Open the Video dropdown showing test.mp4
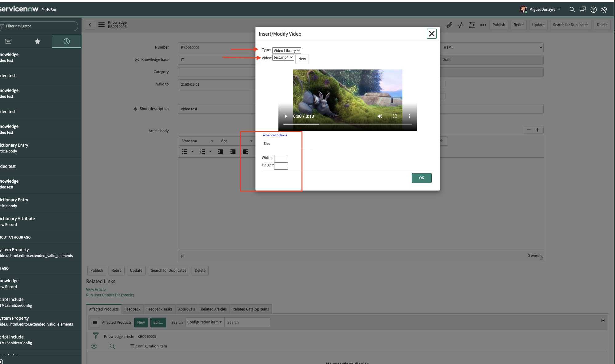This screenshot has height=364, width=615. click(283, 57)
